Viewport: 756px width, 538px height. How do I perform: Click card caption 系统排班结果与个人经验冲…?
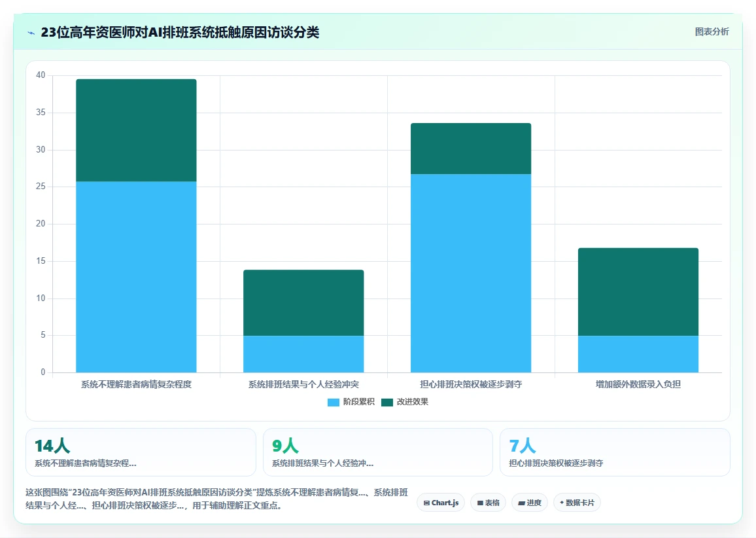click(322, 463)
